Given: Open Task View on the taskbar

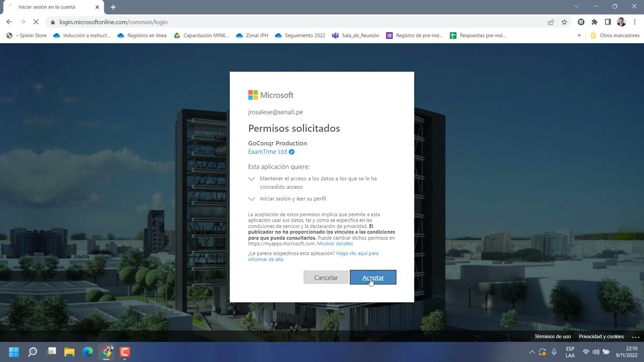Looking at the screenshot, I should coord(51,352).
